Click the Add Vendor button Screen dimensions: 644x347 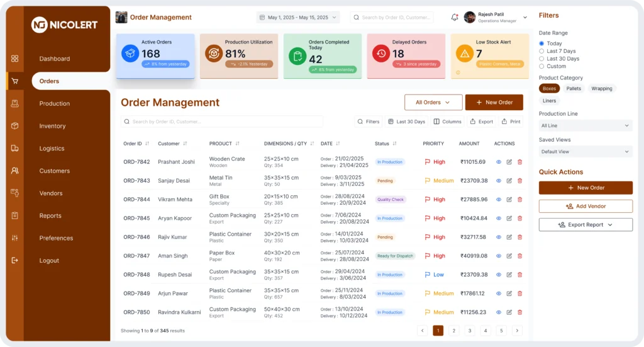585,207
